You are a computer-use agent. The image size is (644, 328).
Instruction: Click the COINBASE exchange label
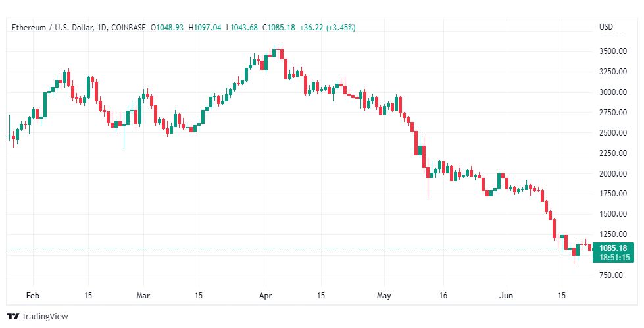click(x=128, y=28)
